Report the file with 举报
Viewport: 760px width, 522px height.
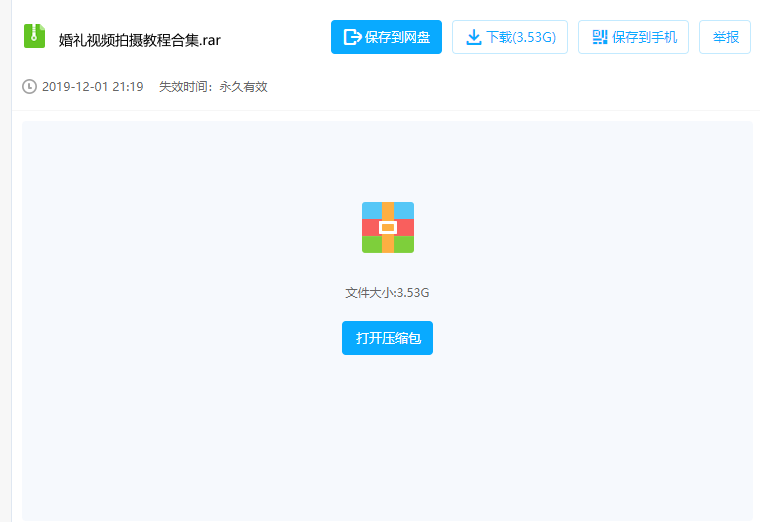pyautogui.click(x=725, y=37)
